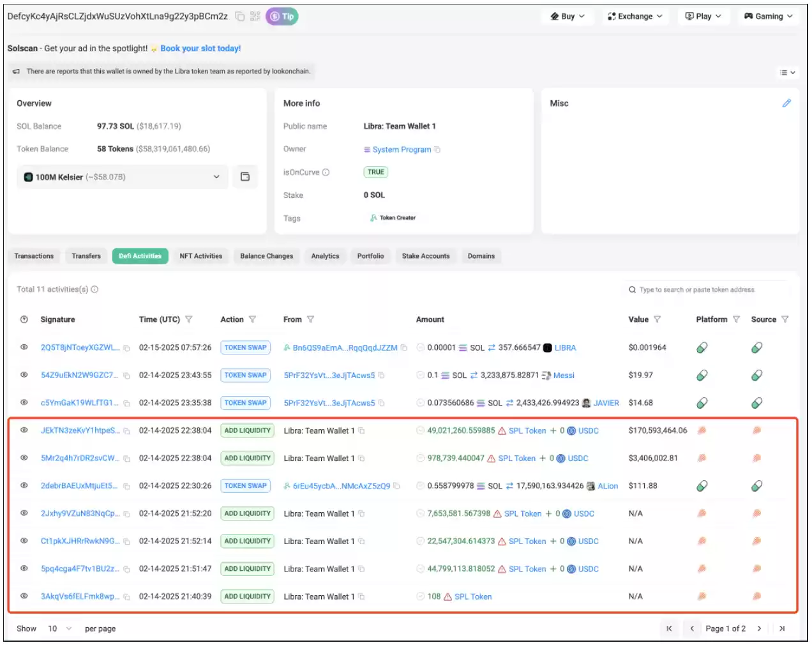Toggle eye icon for 2Q5T8jNToeyXGZWL row
The width and height of the screenshot is (812, 645).
click(24, 347)
